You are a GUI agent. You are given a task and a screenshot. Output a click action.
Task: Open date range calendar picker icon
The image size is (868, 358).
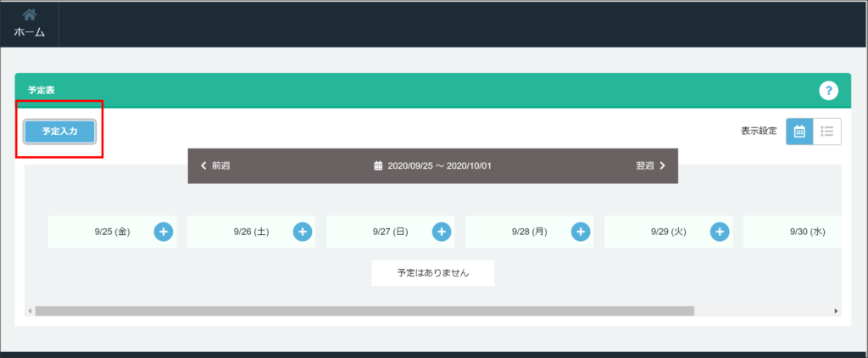tap(379, 165)
